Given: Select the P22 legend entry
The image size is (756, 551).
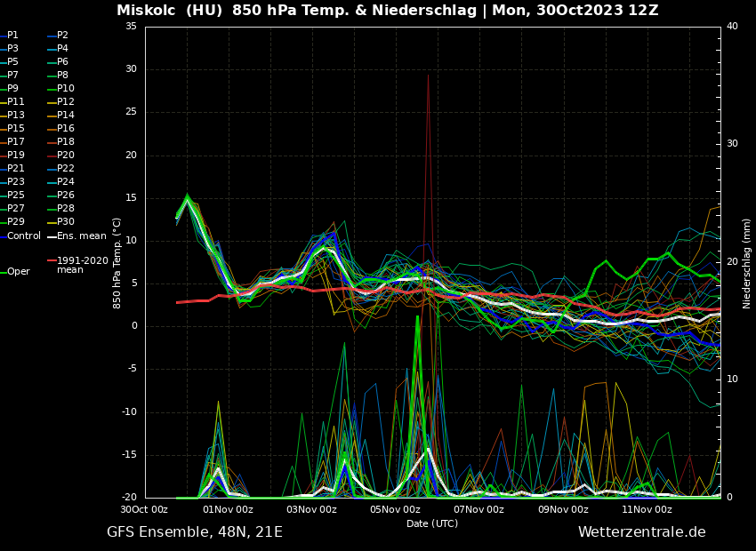Looking at the screenshot, I should pyautogui.click(x=66, y=169).
